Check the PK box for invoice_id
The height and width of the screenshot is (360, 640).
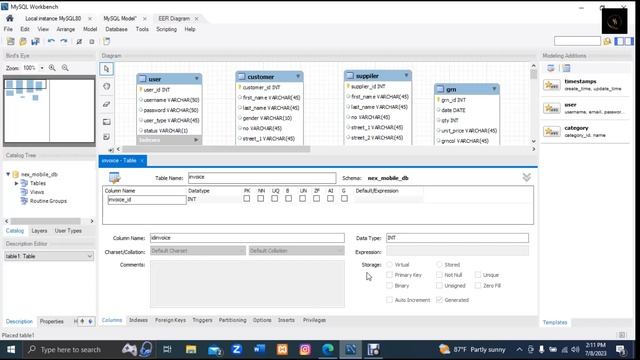247,199
